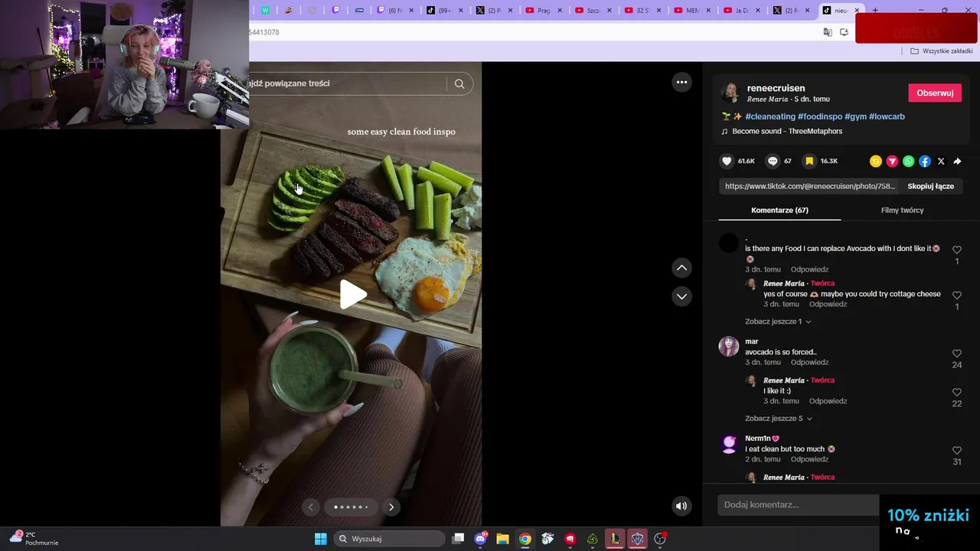Screen dimensions: 980x551
Task: Close the active TikTok browser tab
Action: point(857,11)
